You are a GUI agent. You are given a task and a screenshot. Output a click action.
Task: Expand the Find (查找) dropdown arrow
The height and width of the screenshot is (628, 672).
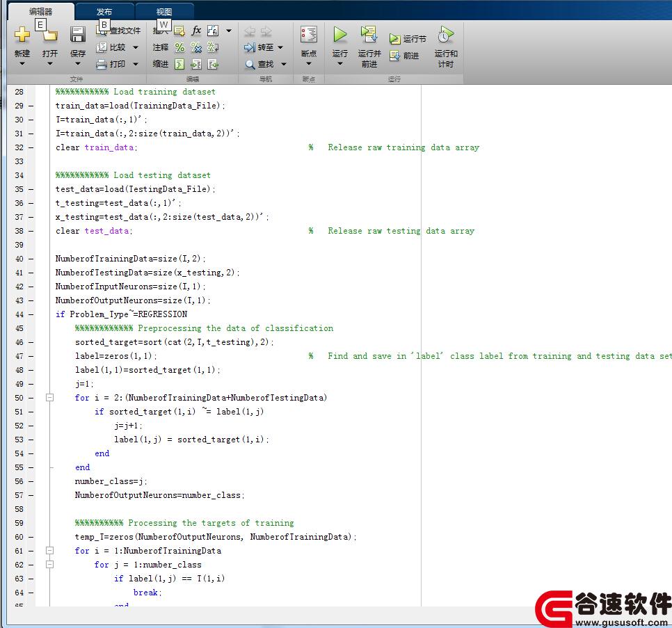(x=284, y=64)
